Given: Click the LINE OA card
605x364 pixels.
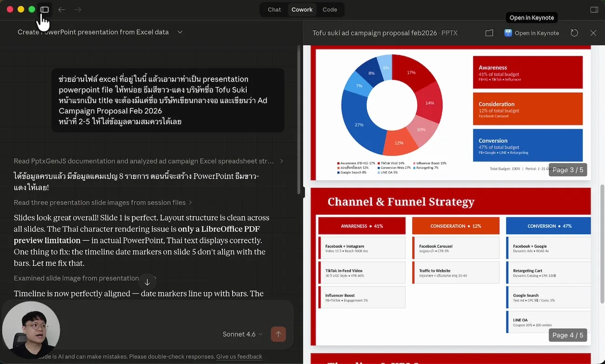Looking at the screenshot, I should click(549, 322).
